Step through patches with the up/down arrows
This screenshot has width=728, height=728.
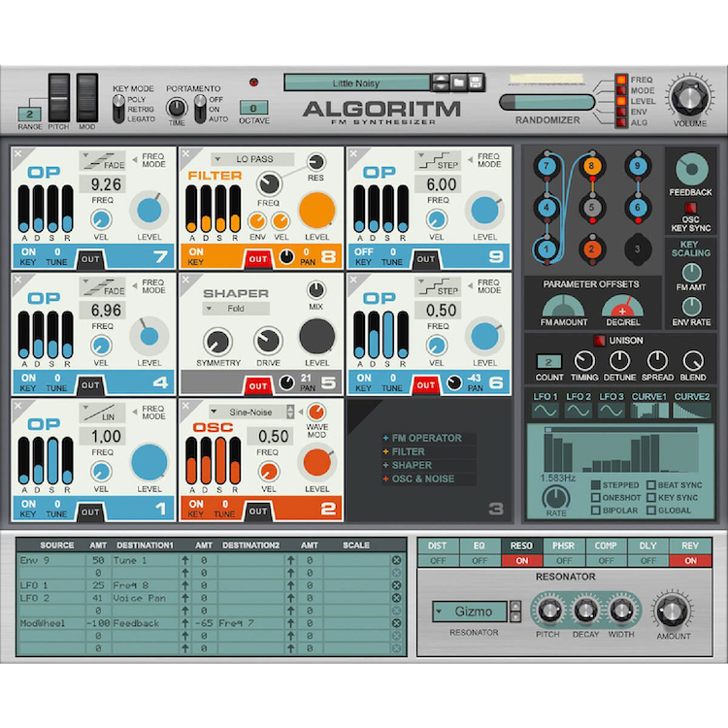coord(441,83)
